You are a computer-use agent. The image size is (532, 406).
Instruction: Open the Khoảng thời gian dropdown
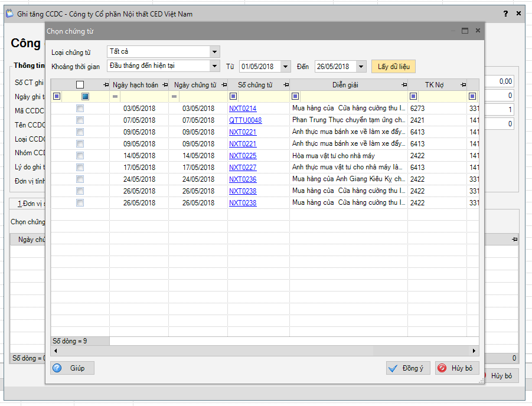214,66
